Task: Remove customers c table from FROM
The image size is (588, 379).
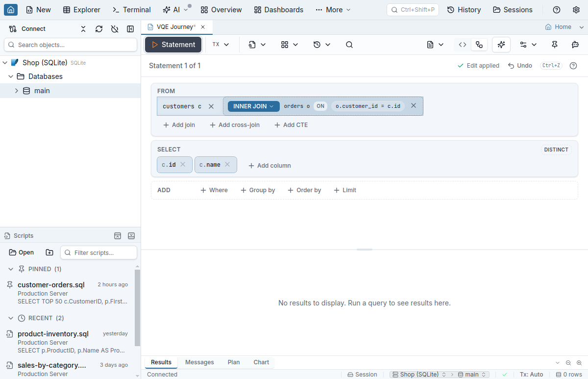Action: tap(211, 106)
